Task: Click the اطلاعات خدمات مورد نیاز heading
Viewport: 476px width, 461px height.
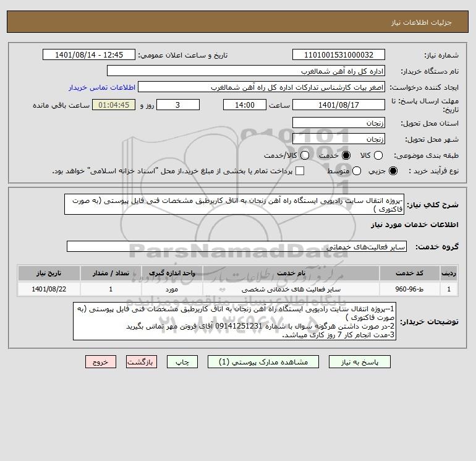Action: click(x=414, y=225)
